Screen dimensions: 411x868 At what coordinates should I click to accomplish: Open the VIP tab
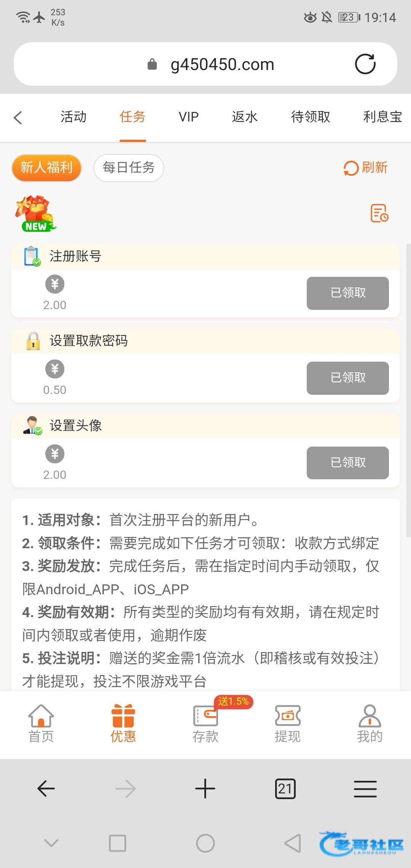(189, 117)
